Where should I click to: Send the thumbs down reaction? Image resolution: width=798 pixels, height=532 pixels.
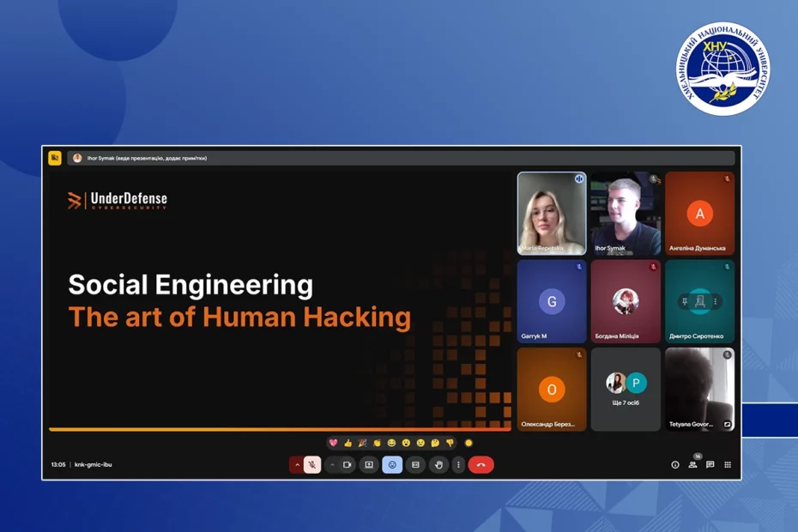[450, 444]
